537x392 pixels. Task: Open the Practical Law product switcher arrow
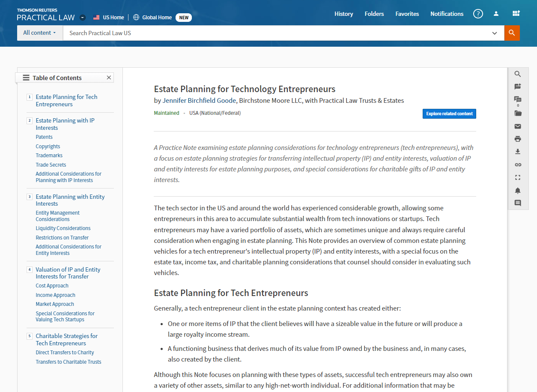pos(83,18)
